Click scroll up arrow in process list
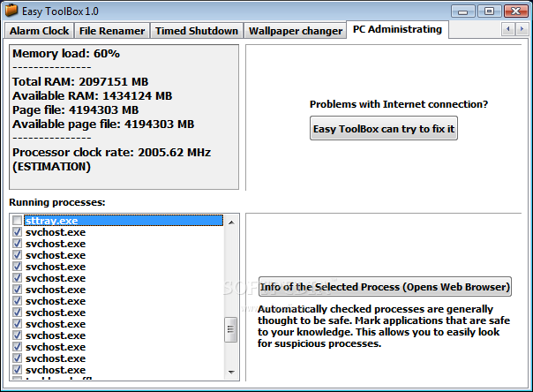This screenshot has height=392, width=533. tap(231, 222)
